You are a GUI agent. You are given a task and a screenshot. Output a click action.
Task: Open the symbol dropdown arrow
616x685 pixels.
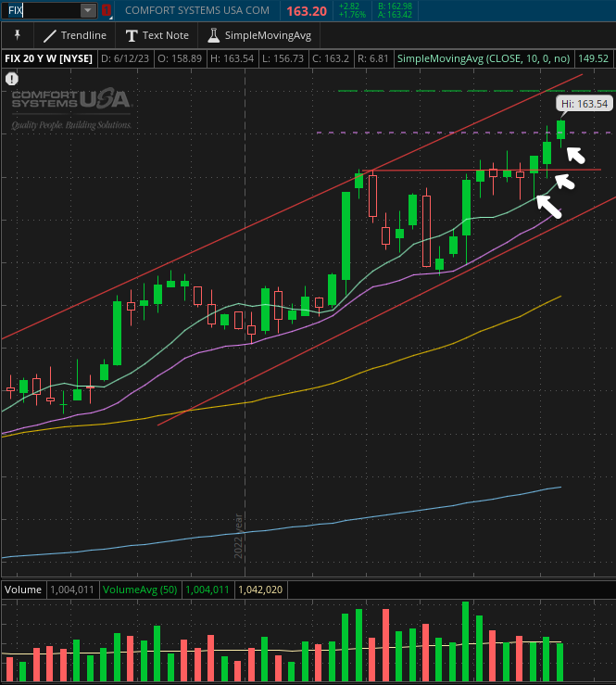[89, 10]
